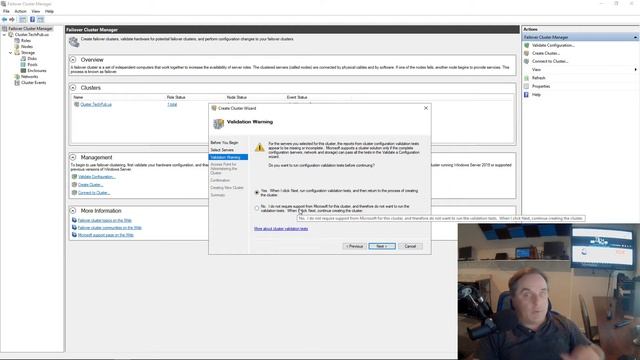Click the Pools icon in the tree
This screenshot has height=360, width=640.
coord(23,64)
